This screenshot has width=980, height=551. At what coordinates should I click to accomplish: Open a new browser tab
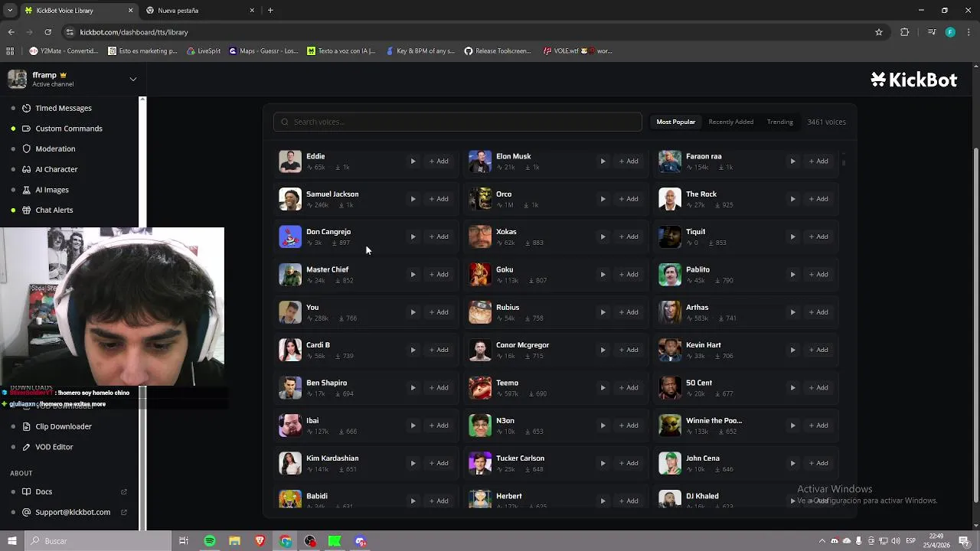click(270, 11)
